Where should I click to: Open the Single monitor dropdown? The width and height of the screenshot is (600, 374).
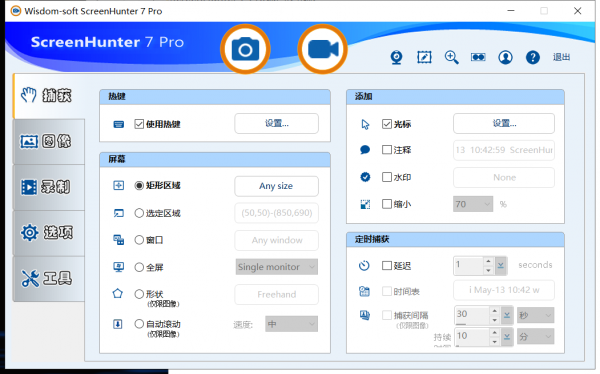point(277,267)
